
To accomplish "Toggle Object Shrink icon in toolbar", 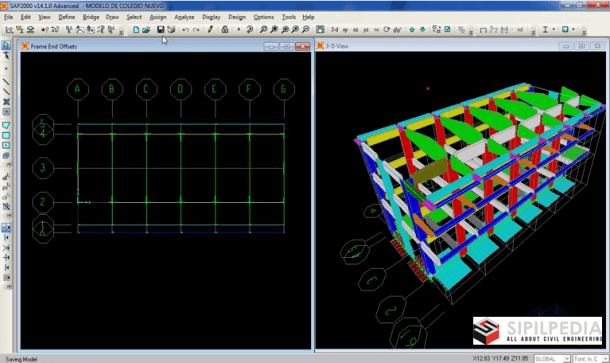I will point(436,30).
